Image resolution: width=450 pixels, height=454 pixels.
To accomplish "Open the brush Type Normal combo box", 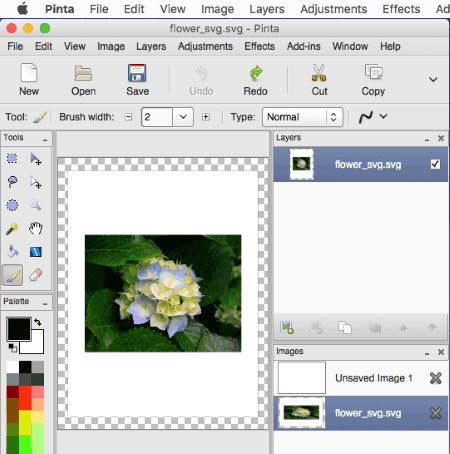I will 302,117.
